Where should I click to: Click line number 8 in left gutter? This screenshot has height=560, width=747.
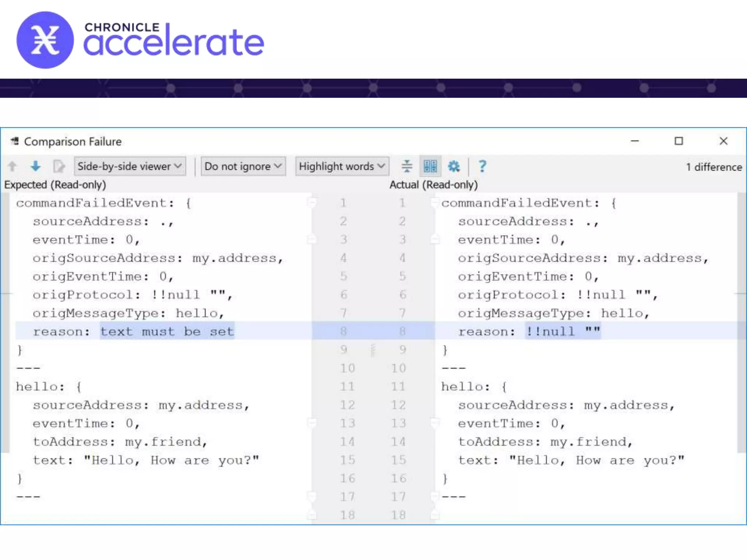tap(343, 331)
